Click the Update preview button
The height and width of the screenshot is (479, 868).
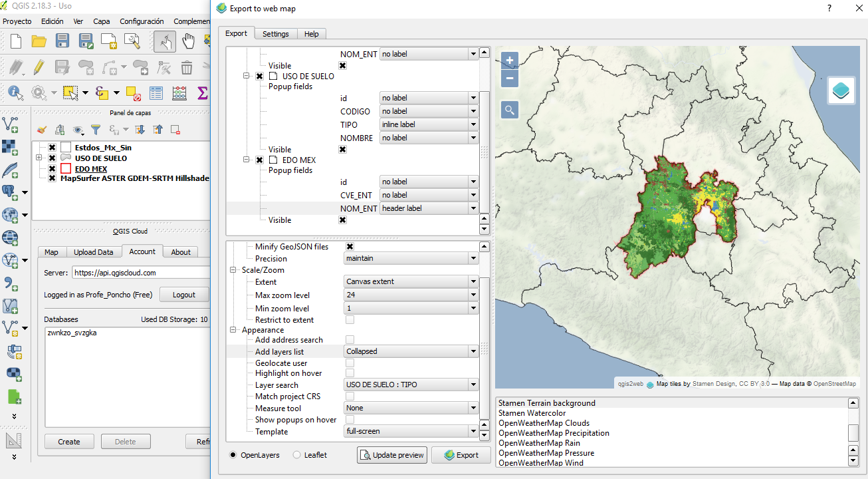click(392, 455)
